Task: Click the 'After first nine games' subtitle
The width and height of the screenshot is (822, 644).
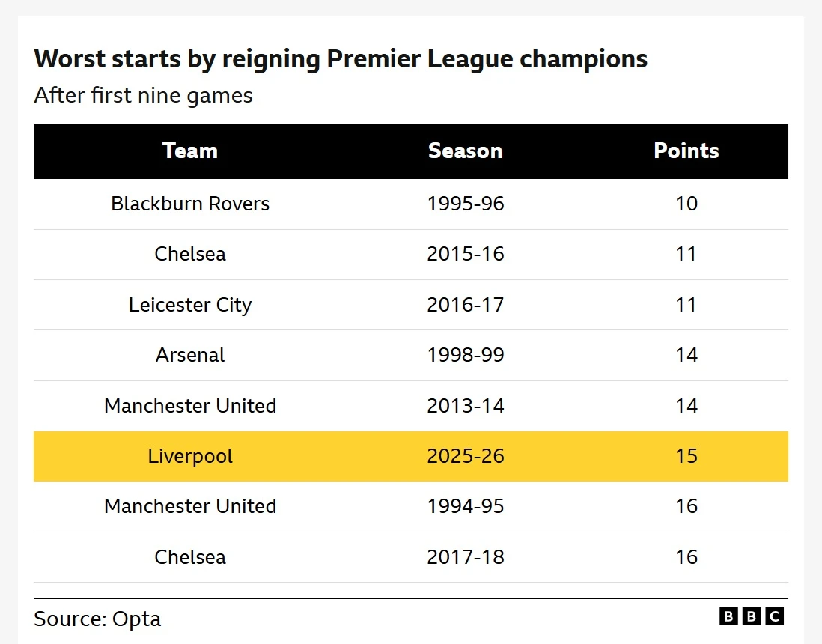Action: coord(143,96)
